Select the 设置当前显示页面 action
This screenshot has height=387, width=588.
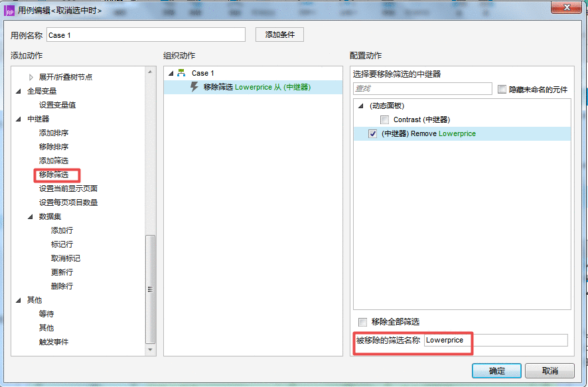pyautogui.click(x=68, y=189)
